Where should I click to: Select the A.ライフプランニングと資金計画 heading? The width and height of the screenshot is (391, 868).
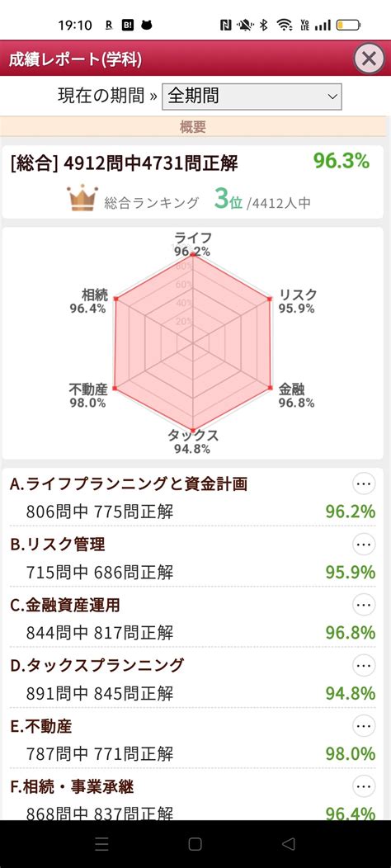[129, 484]
